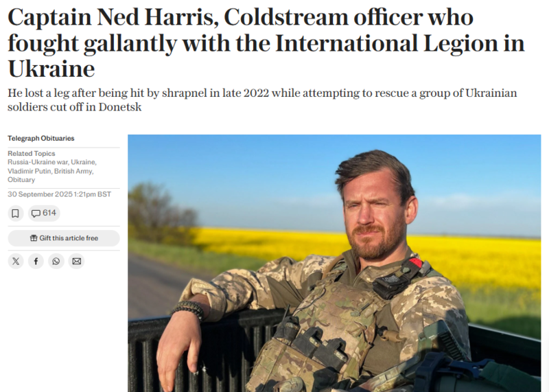Screen dimensions: 549x392
Task: Click the Related Topics label
Action: [32, 154]
